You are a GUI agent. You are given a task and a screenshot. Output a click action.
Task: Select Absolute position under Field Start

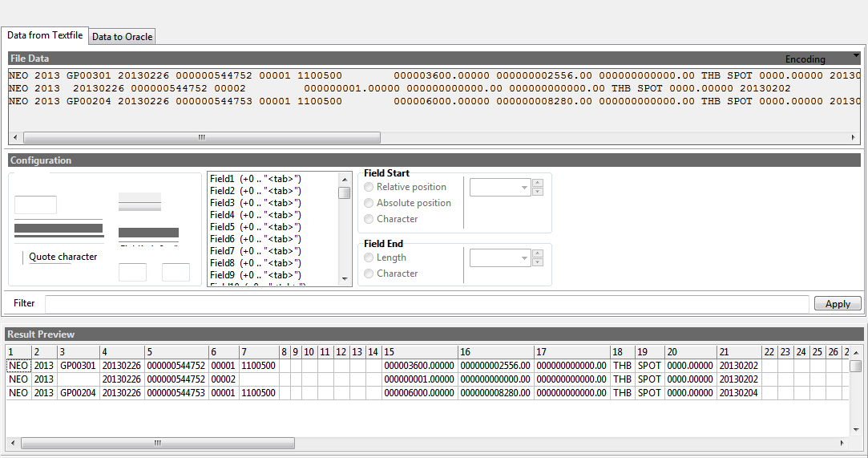(369, 203)
